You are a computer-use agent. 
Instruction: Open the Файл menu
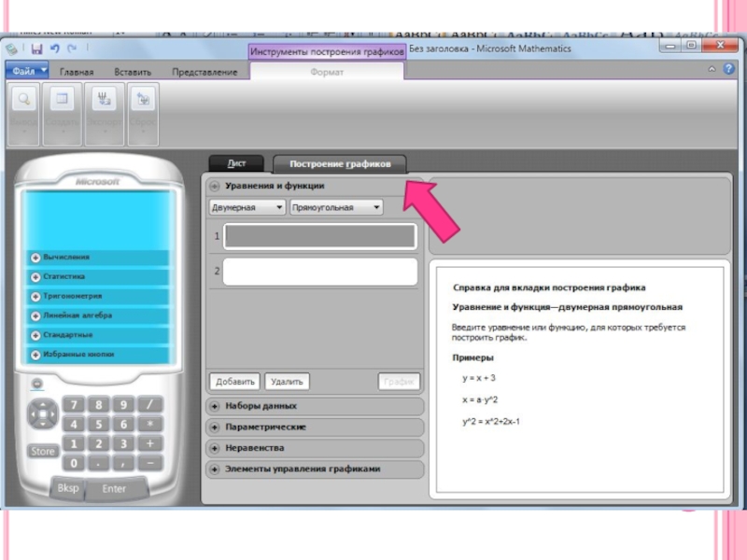pos(27,71)
